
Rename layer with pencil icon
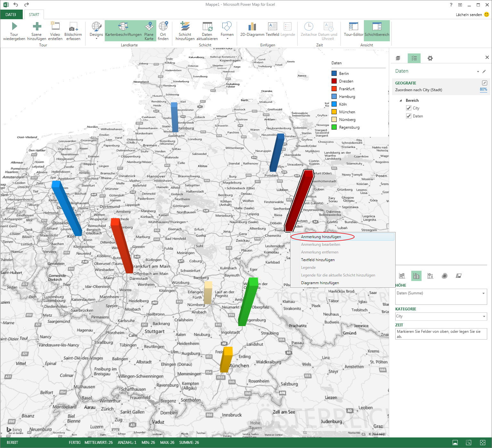coord(484,71)
